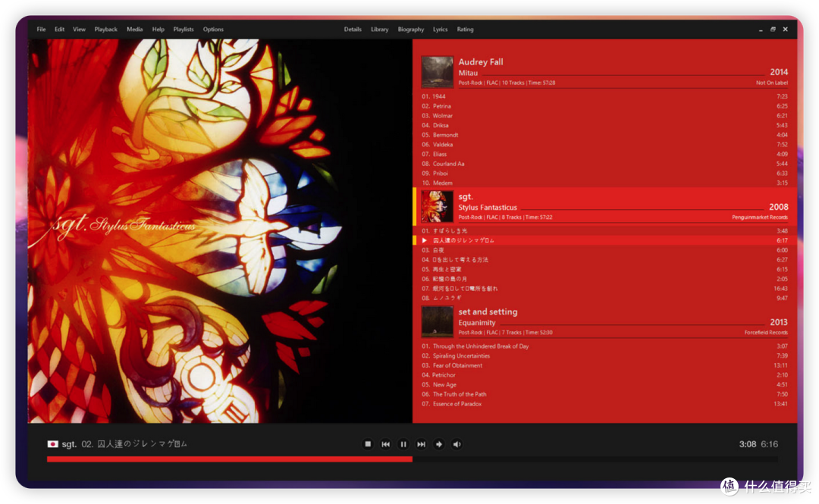
Task: Select the set and setting Equanimity thumbnail
Action: click(x=438, y=321)
